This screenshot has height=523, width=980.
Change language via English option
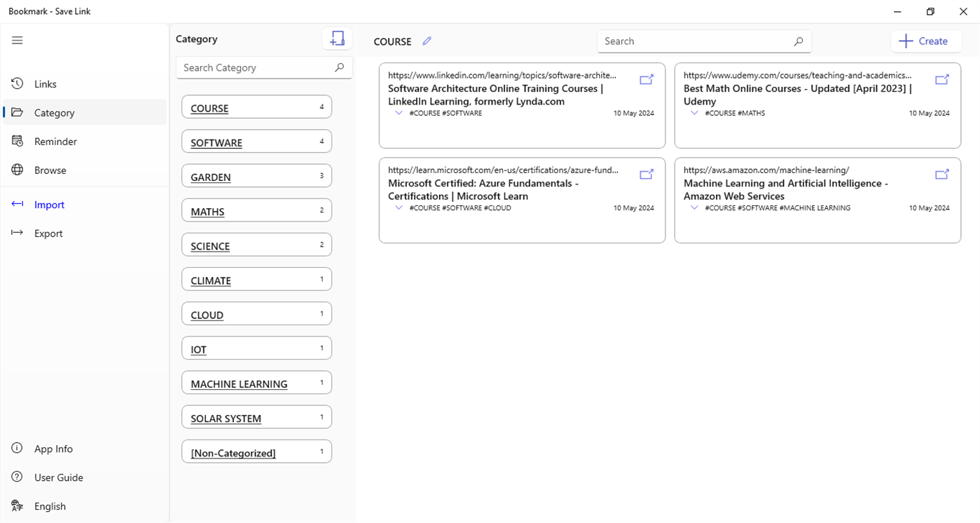[x=50, y=506]
